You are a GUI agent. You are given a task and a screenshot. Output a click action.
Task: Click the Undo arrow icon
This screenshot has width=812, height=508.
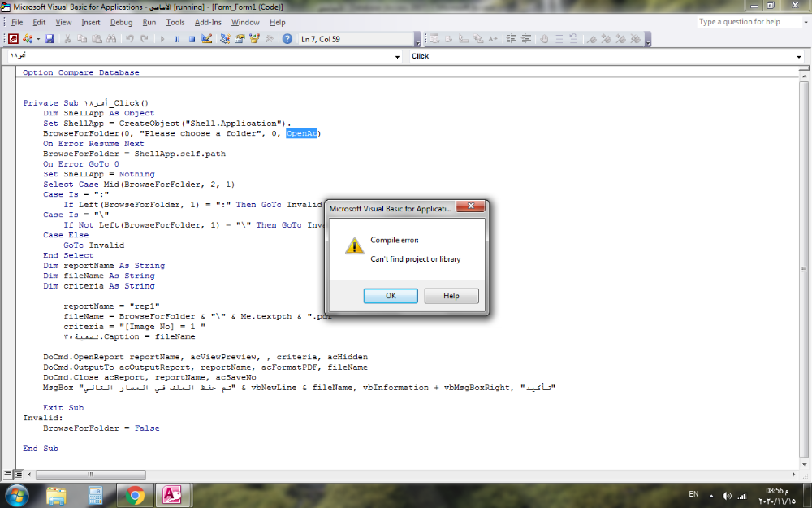[129, 39]
